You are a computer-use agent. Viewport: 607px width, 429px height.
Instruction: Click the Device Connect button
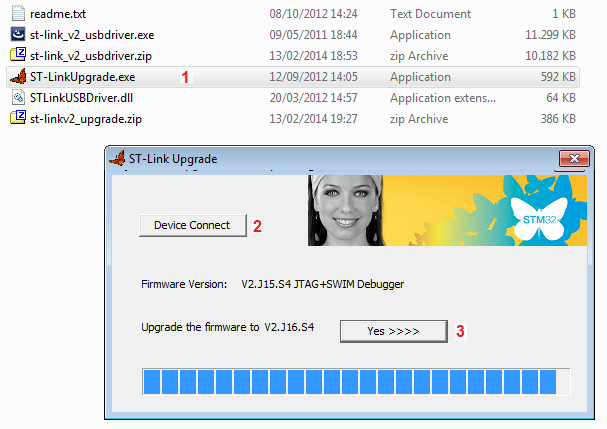pos(193,225)
